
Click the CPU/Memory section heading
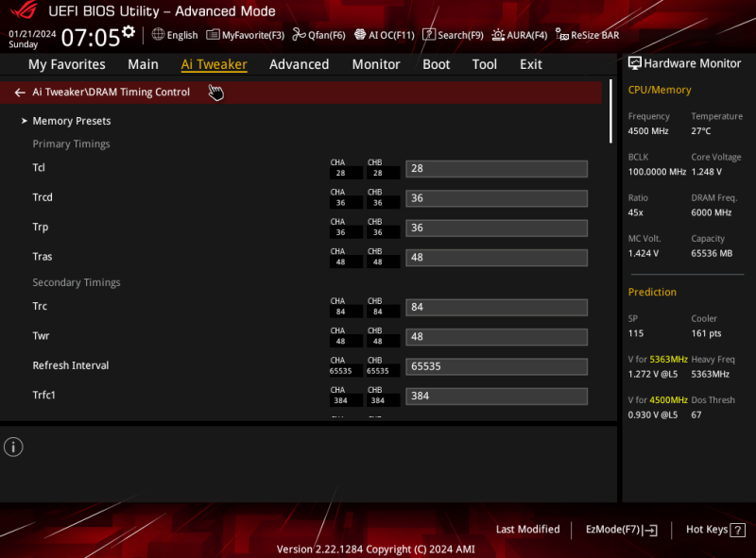[x=660, y=90]
